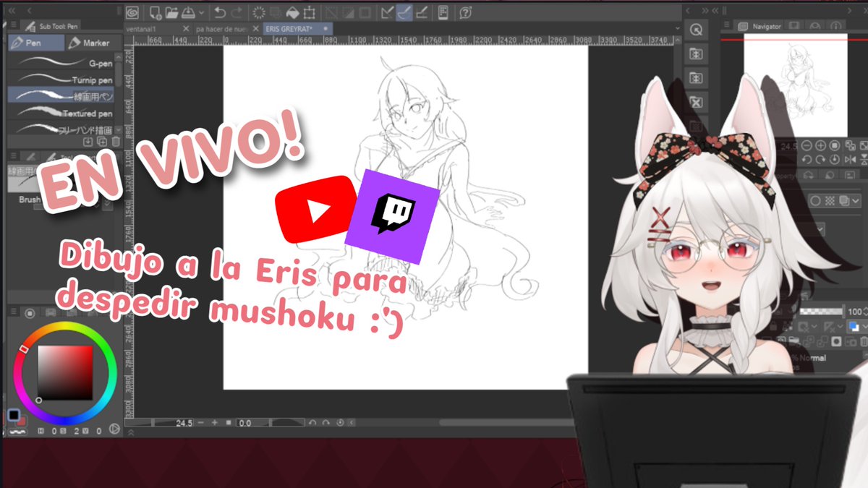
Task: Rotate left in Navigator panel
Action: coord(807,159)
